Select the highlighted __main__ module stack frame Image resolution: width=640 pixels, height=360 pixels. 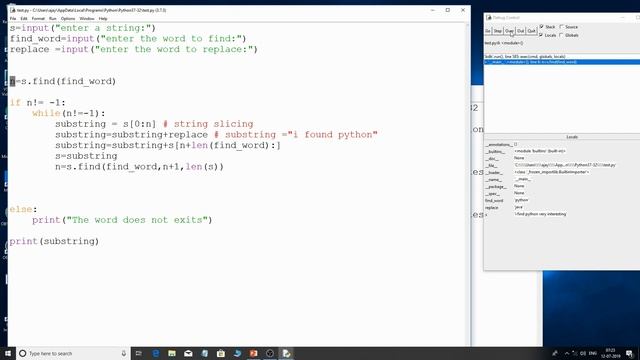[x=562, y=62]
